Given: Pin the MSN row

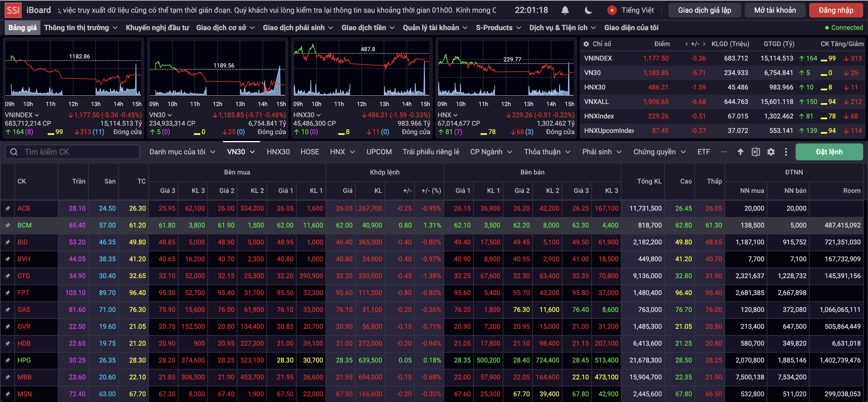Looking at the screenshot, I should click(x=8, y=394).
